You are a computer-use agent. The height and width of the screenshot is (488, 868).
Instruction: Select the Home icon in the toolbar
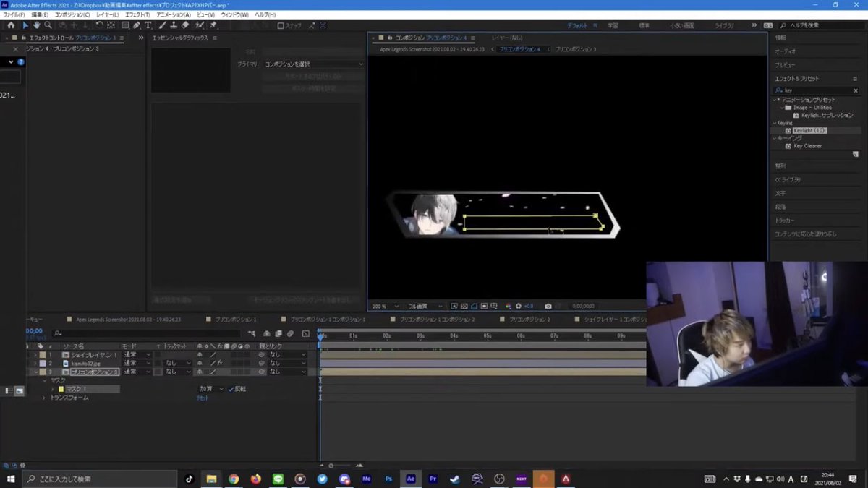click(11, 25)
